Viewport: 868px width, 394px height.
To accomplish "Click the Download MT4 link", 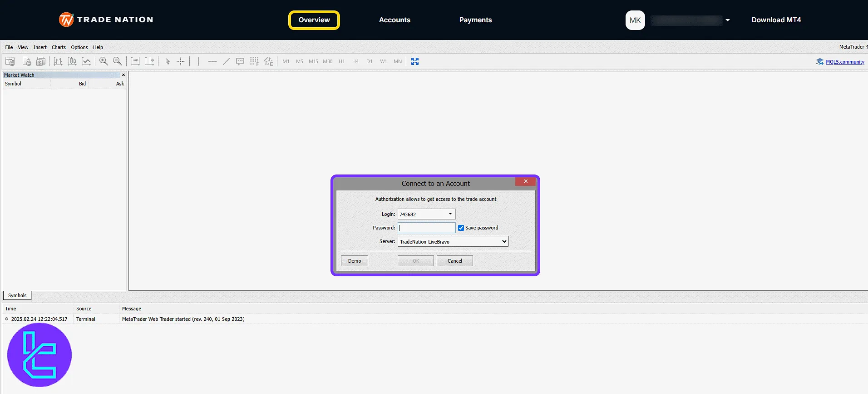I will 776,20.
